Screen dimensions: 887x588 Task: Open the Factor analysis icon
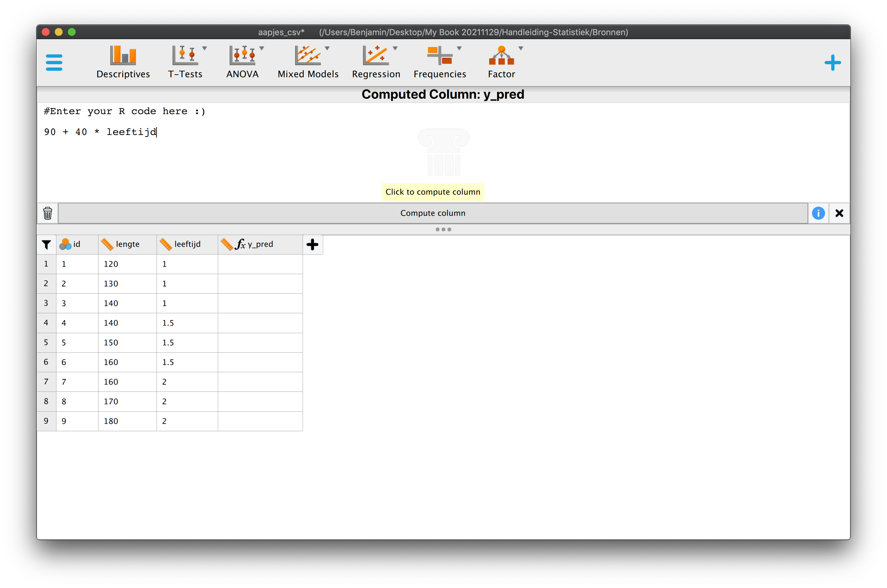(x=501, y=55)
